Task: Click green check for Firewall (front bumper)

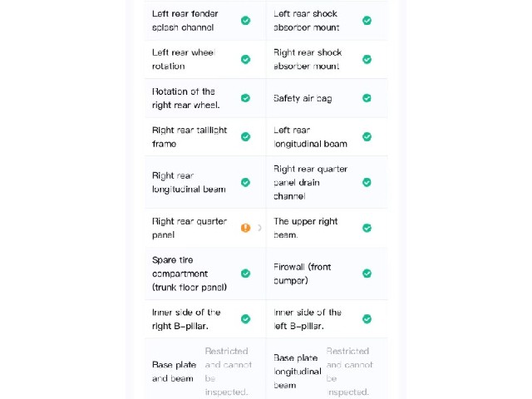Action: click(x=367, y=273)
